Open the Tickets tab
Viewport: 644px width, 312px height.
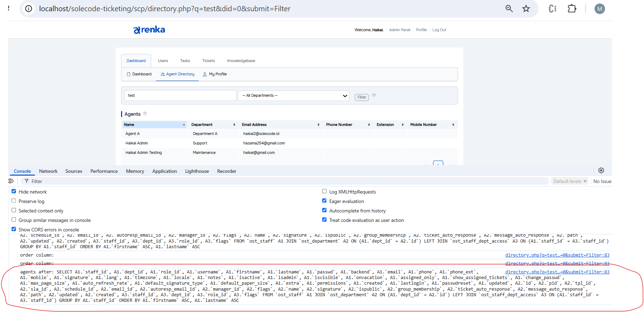[208, 61]
